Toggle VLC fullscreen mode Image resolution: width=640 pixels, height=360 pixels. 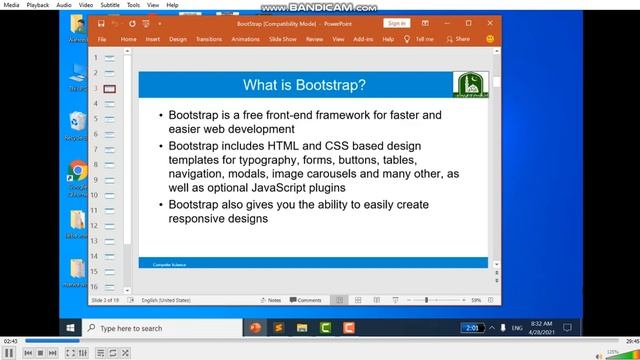(x=70, y=353)
